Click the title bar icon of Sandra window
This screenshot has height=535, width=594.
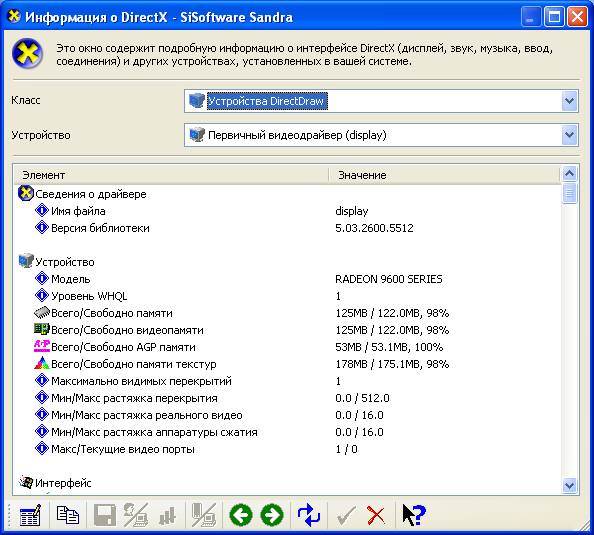tap(14, 17)
